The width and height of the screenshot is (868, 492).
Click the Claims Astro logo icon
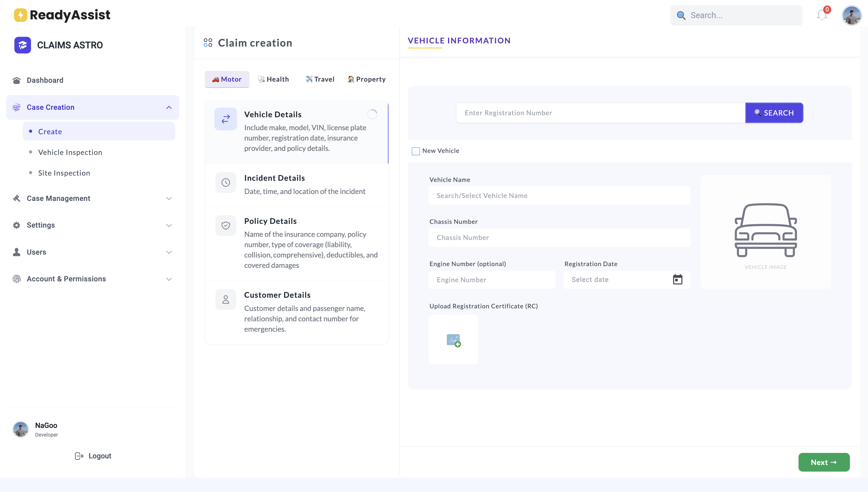(23, 45)
